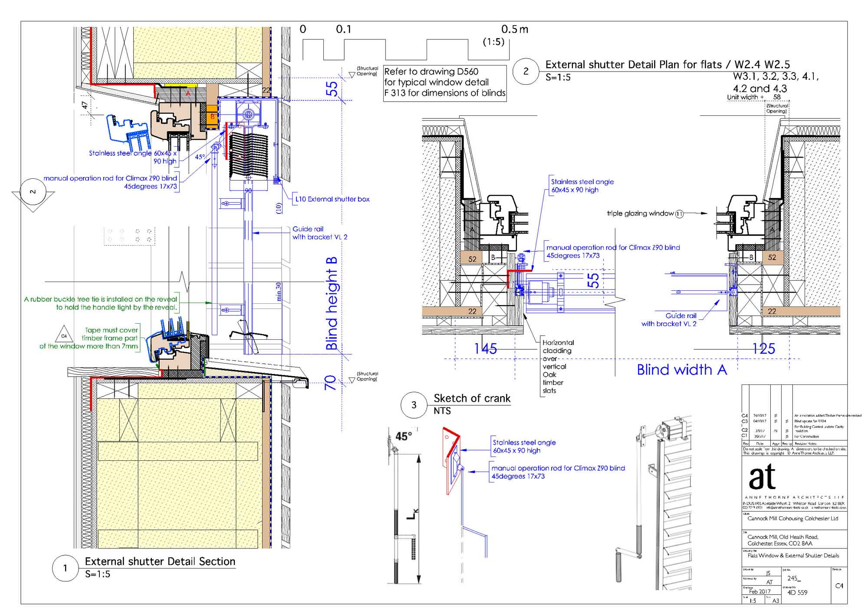Click the large 'at' architects logo

(762, 477)
